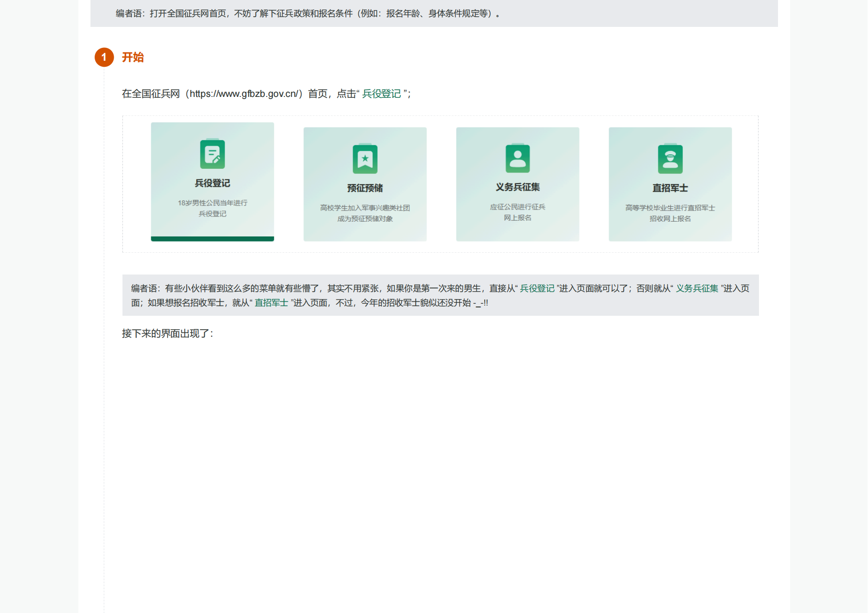Image resolution: width=868 pixels, height=613 pixels.
Task: Click the 兵役登记 link in the instruction sentence
Action: (x=381, y=94)
